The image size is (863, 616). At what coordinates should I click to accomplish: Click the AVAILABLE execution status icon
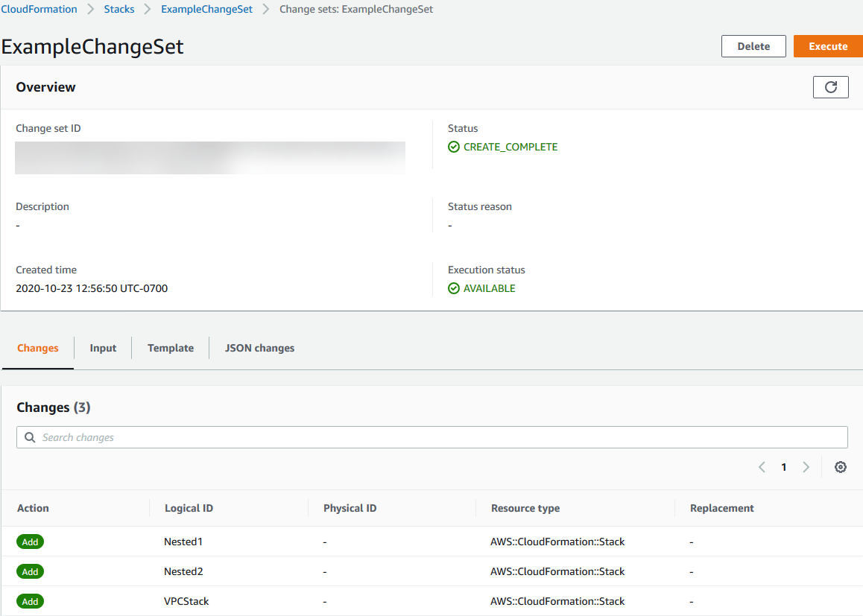[454, 289]
